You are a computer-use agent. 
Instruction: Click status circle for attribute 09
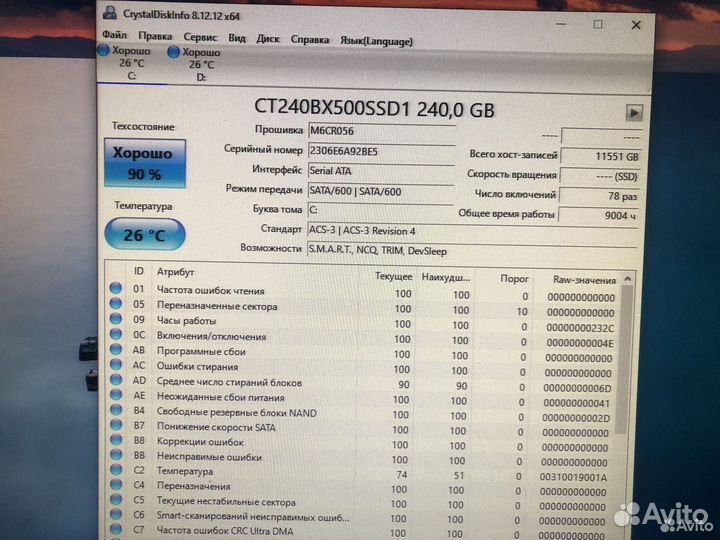pos(116,319)
